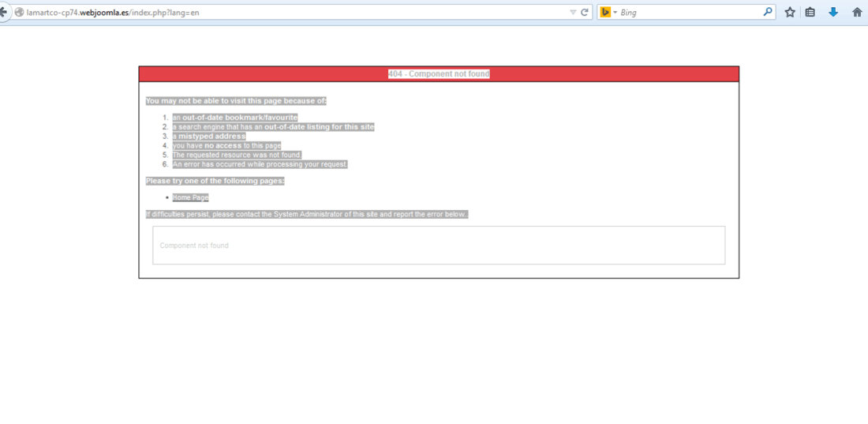Click "The requested resource was not found."
The image size is (868, 424).
point(237,156)
